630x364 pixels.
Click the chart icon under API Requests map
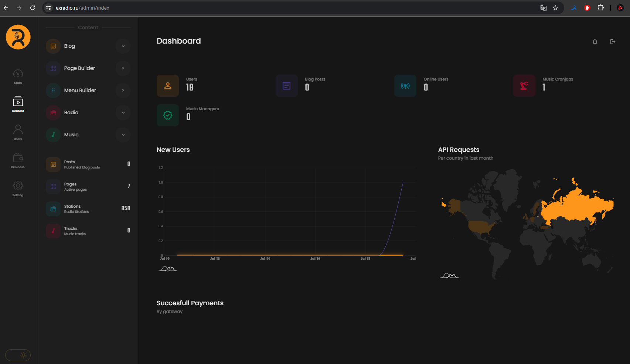point(449,276)
